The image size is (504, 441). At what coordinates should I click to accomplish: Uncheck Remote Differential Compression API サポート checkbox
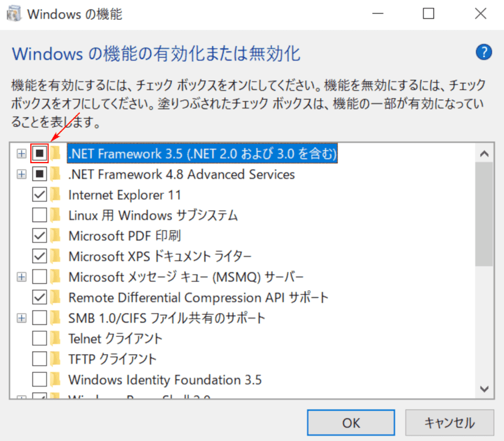click(40, 297)
